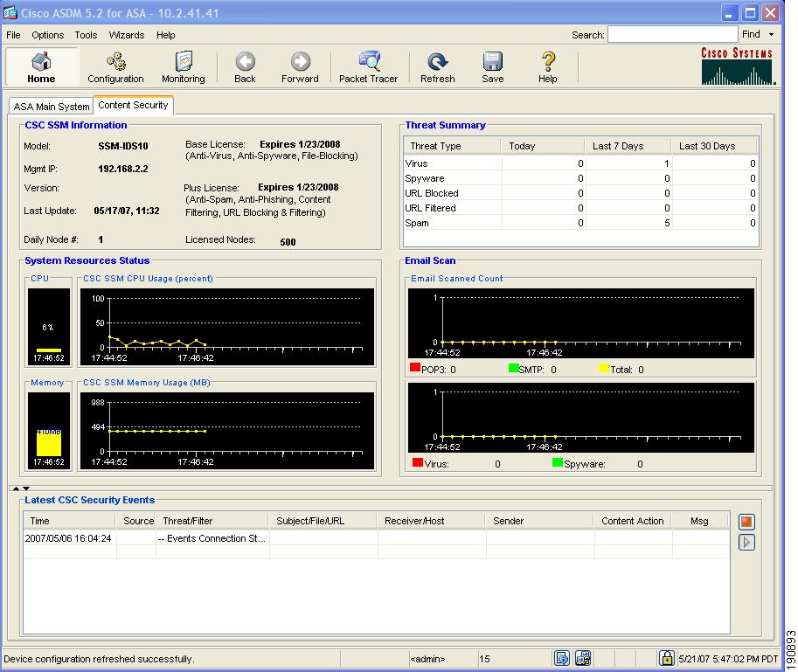Viewport: 798px width, 672px height.
Task: Save the running configuration
Action: click(x=493, y=66)
